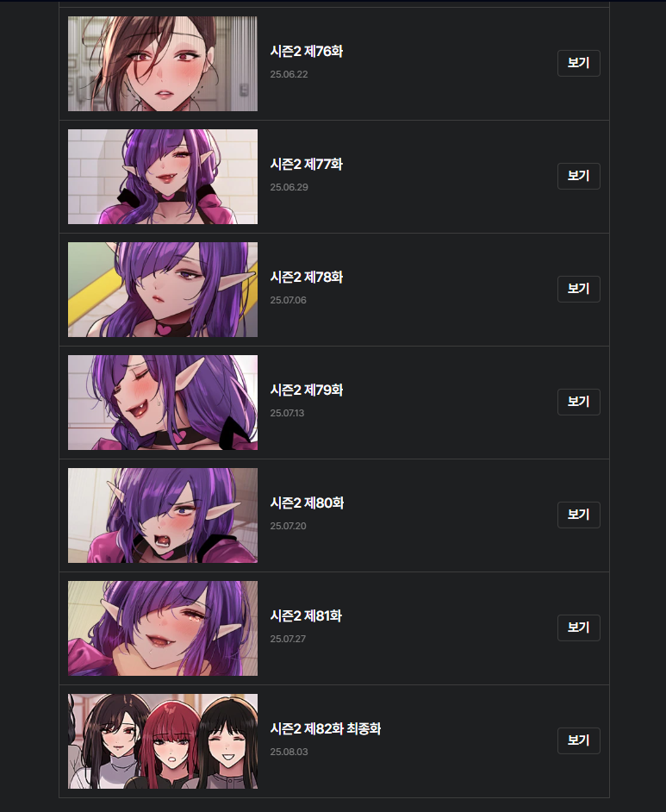The width and height of the screenshot is (666, 812).
Task: Click the 보기 button for 시즌2 제77화
Action: coord(578,176)
